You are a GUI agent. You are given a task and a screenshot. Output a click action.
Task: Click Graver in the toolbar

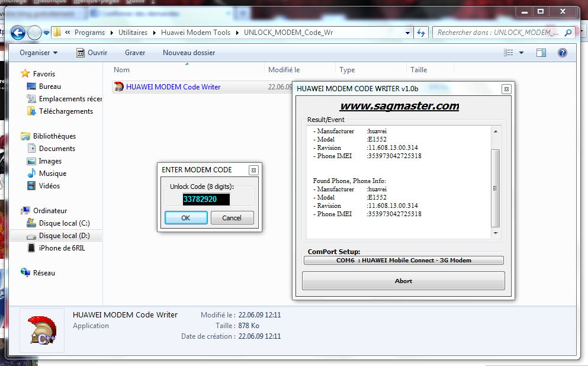(x=135, y=53)
